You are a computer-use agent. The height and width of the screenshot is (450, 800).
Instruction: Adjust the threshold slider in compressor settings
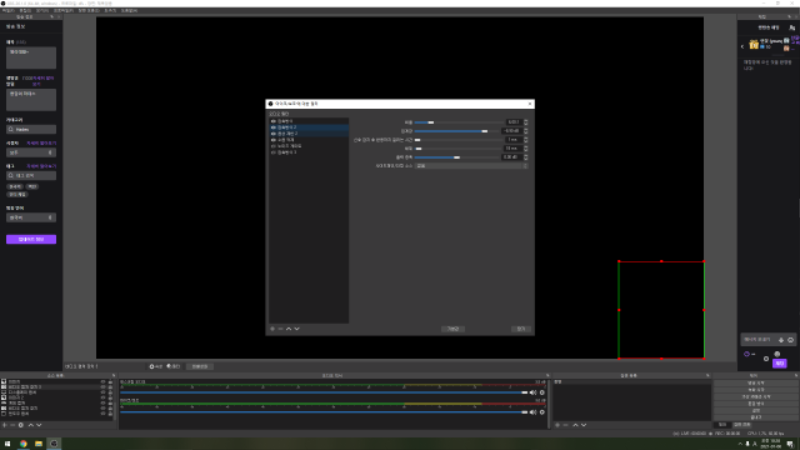click(458, 131)
